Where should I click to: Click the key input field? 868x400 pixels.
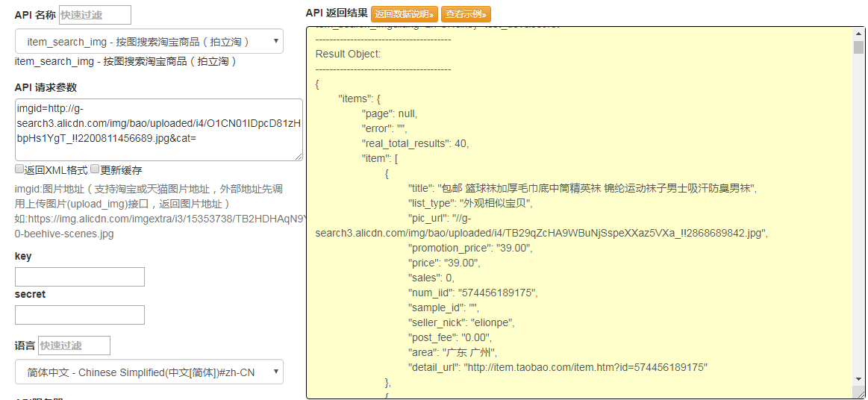[80, 277]
